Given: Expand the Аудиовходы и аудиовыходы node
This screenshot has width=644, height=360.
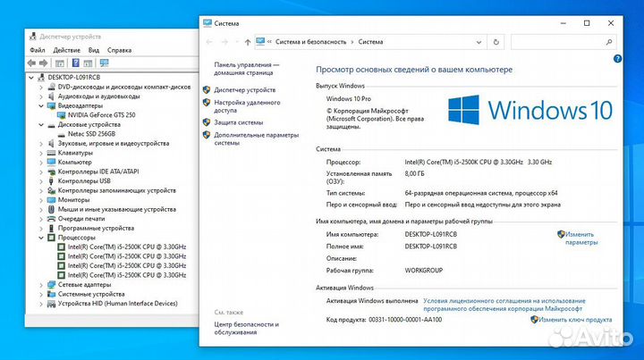Looking at the screenshot, I should (41, 96).
